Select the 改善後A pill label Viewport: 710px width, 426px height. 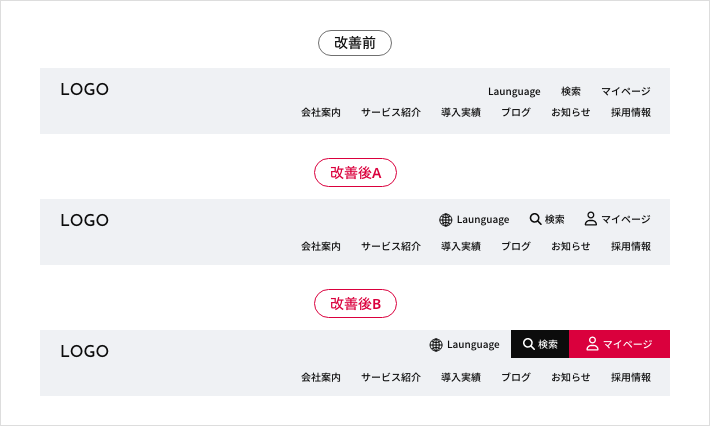pos(355,172)
